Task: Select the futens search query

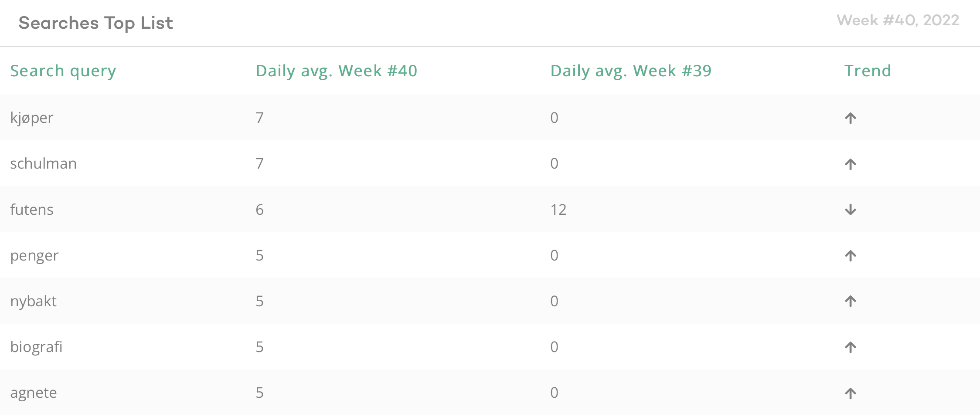Action: (x=32, y=210)
